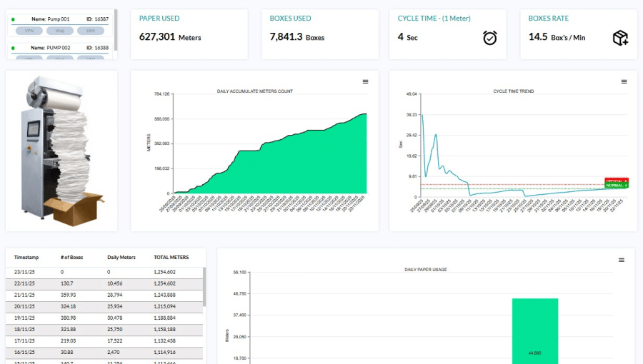This screenshot has height=364, width=643.
Task: Click the green status dot for Pump 001
Action: point(13,19)
